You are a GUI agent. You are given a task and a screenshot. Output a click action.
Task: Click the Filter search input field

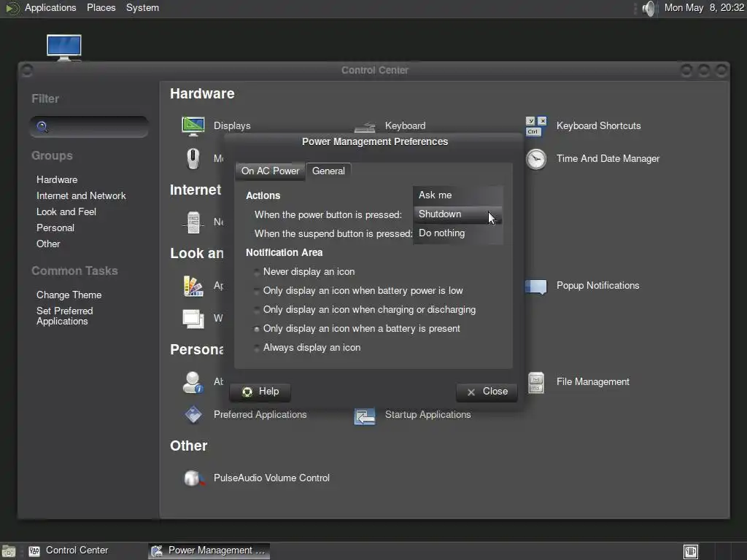click(x=89, y=127)
